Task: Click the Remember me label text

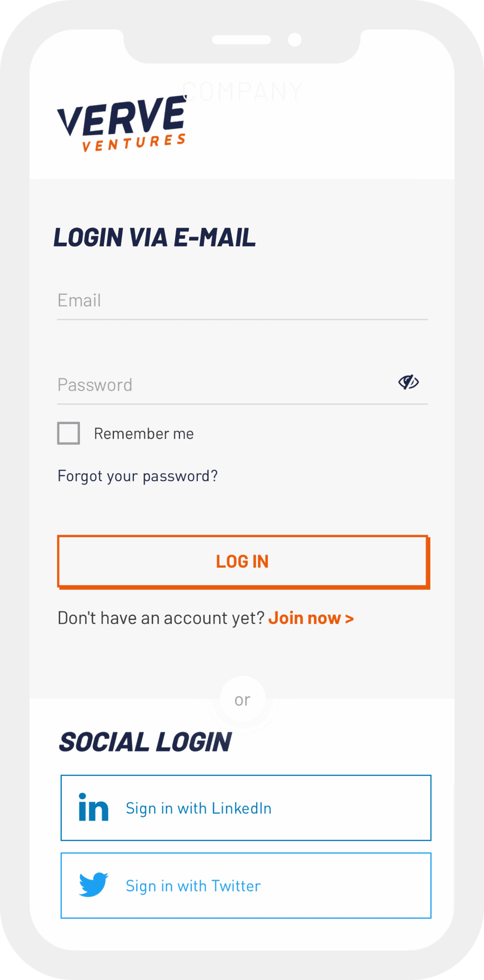Action: [144, 434]
